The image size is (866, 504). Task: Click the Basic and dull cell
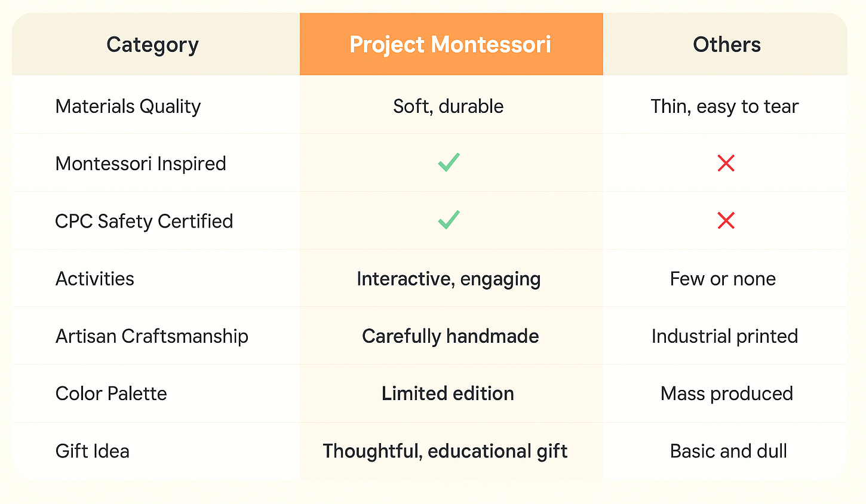coord(728,451)
